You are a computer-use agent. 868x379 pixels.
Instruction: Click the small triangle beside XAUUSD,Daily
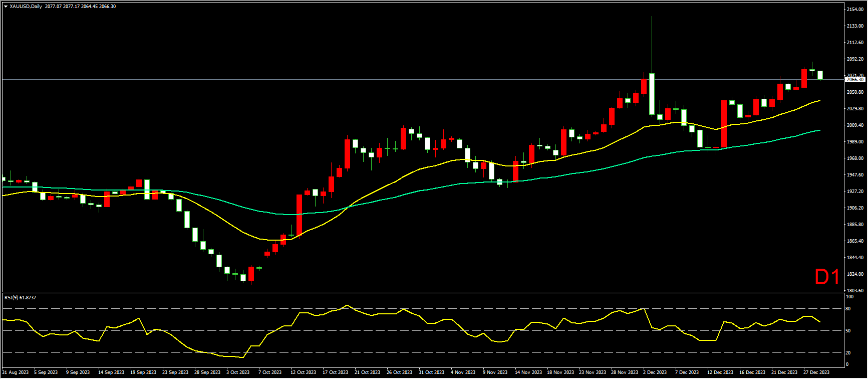(6, 7)
